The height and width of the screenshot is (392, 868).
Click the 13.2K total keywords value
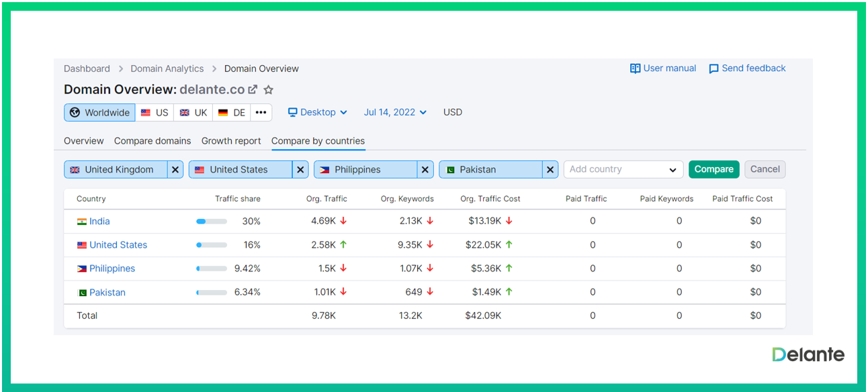pos(410,315)
